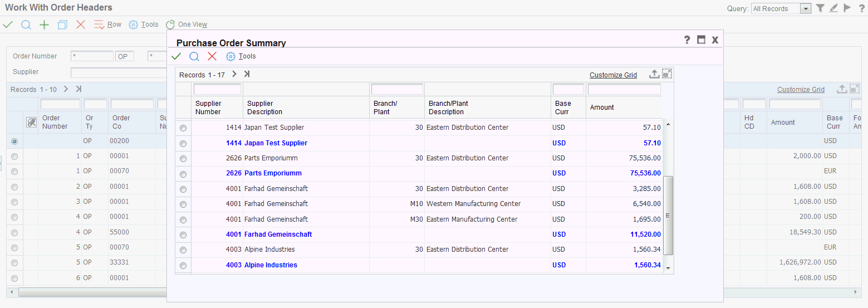Click the flag icon in top right

847,8
